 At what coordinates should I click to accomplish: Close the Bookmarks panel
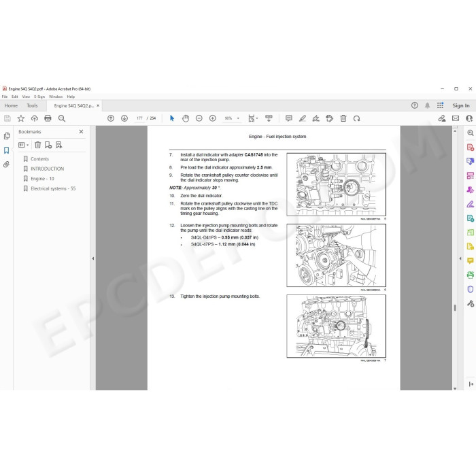point(81,132)
